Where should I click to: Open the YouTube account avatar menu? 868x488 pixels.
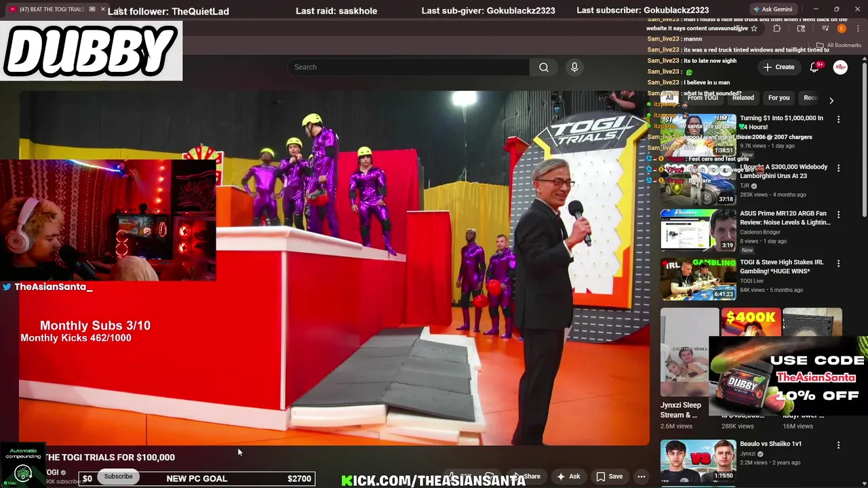point(840,67)
